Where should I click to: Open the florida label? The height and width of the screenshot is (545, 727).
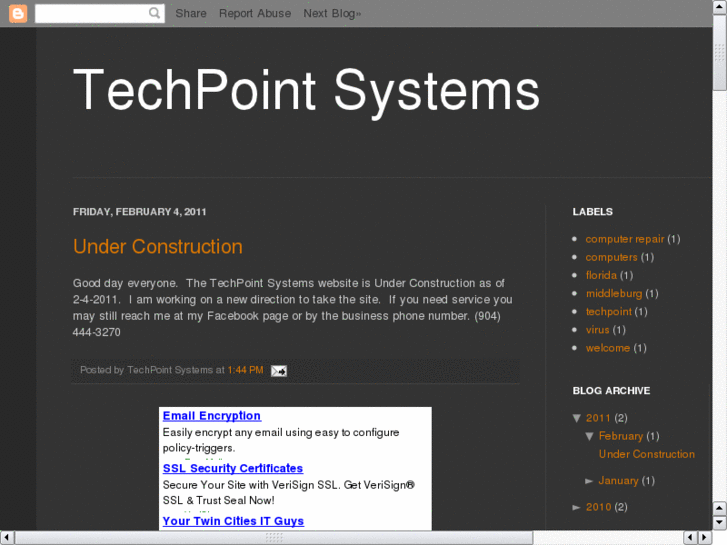point(601,275)
